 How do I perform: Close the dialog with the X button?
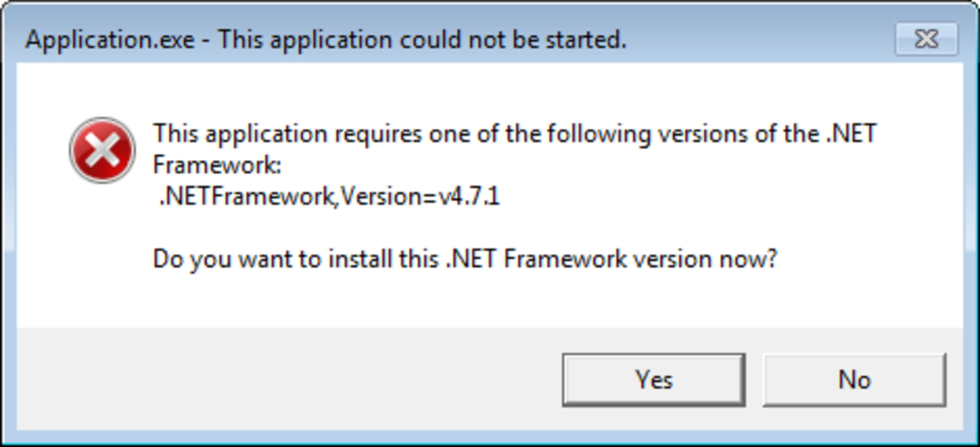[x=926, y=39]
